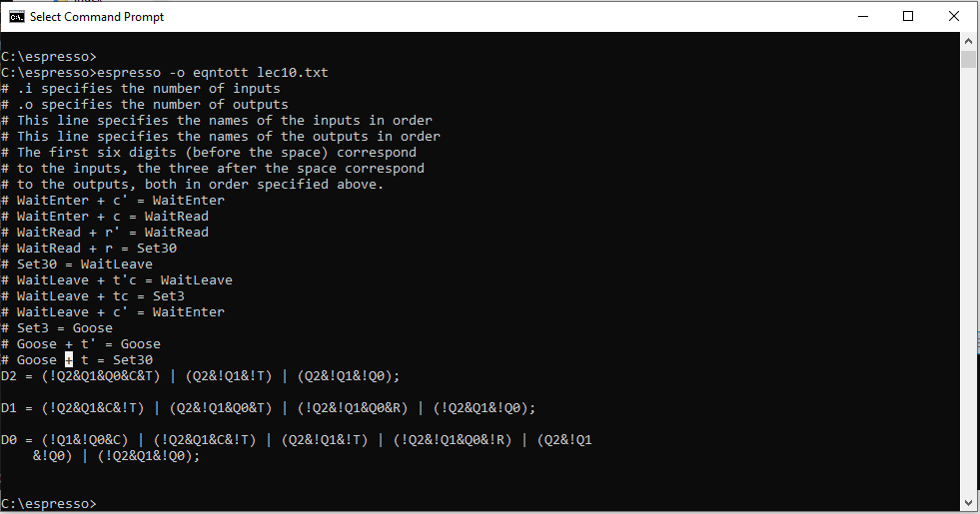Click the highlighted plus sign in "Goose + t"
The width and height of the screenshot is (980, 514).
[69, 360]
